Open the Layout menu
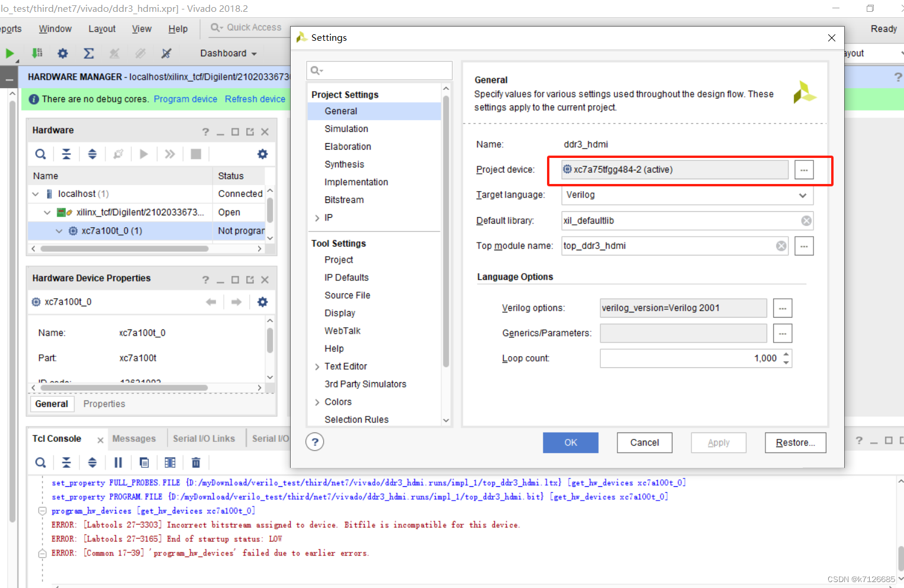904x588 pixels. tap(102, 28)
